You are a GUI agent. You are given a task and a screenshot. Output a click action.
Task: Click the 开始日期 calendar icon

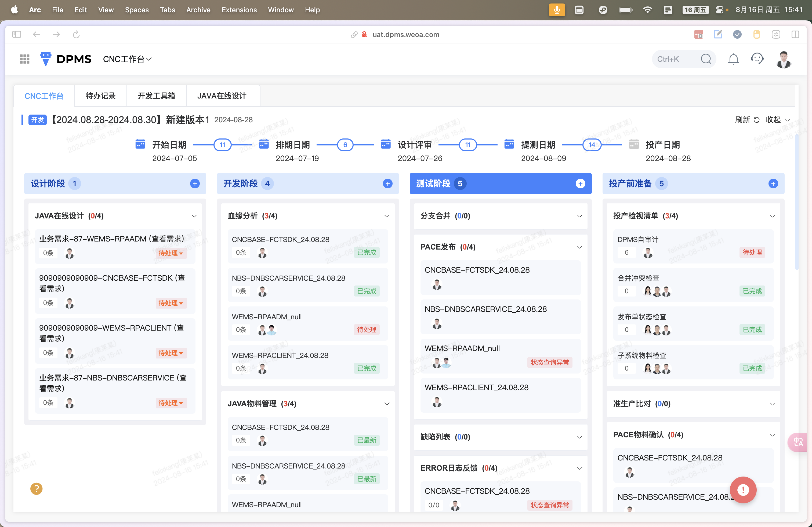(x=140, y=144)
